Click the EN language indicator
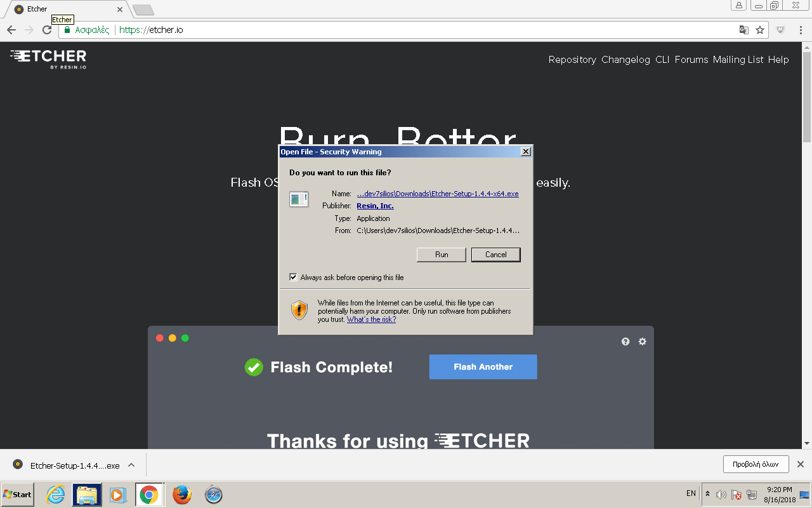The width and height of the screenshot is (812, 508). click(691, 493)
